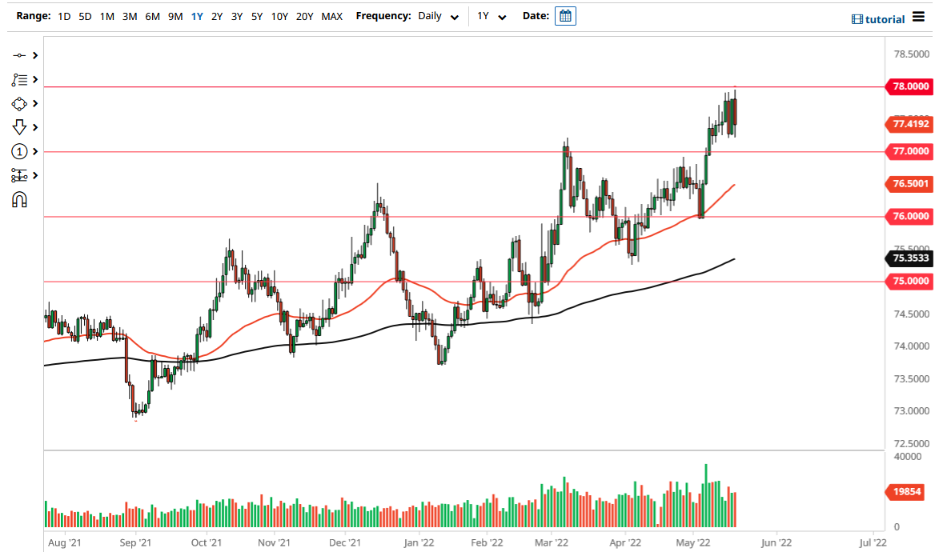Viewport: 943px width, 560px height.
Task: Enable the 1Y range option
Action: coord(197,15)
